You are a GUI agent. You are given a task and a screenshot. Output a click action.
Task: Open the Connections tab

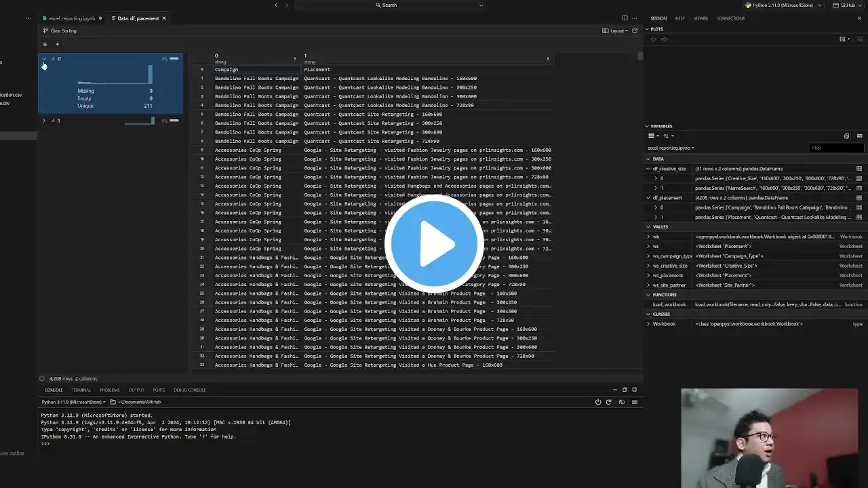click(x=730, y=18)
